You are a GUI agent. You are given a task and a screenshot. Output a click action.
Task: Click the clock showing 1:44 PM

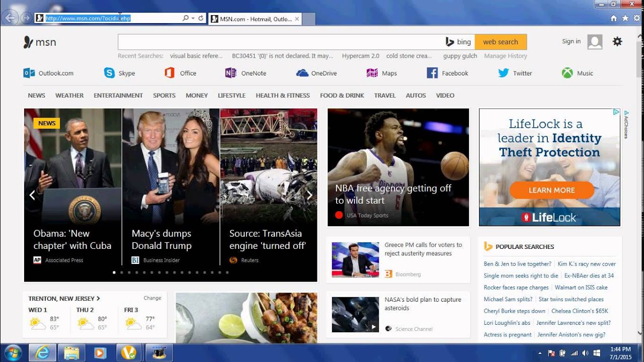[620, 349]
